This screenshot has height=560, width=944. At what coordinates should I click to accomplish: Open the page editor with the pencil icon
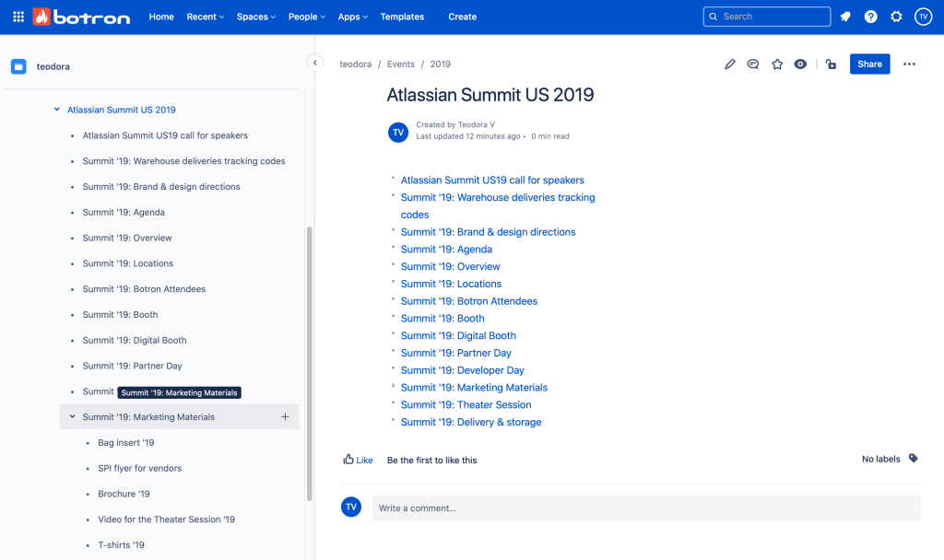click(730, 64)
